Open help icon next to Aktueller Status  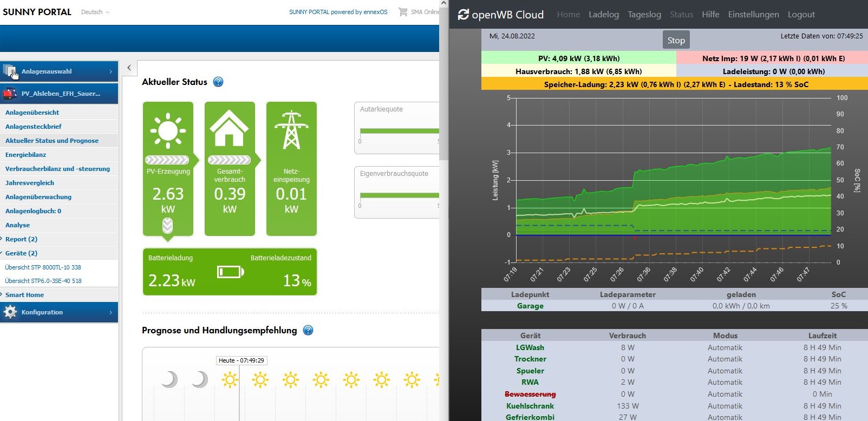coord(218,82)
